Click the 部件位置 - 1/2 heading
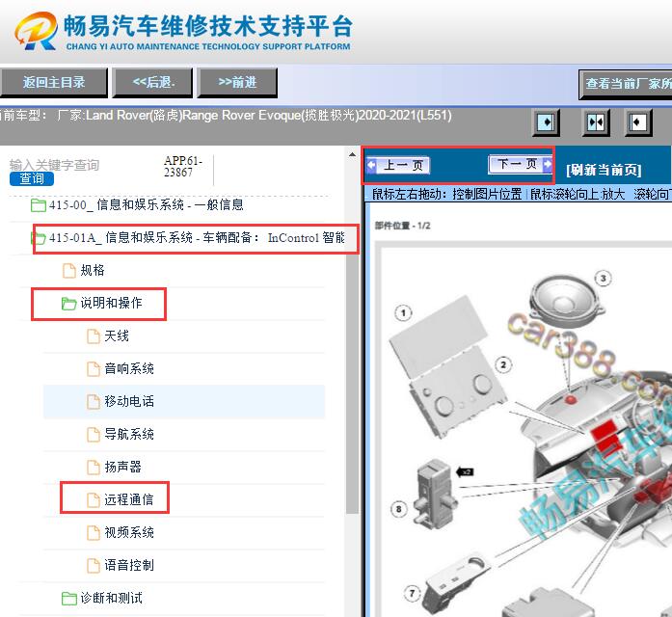This screenshot has height=617, width=672. click(402, 226)
